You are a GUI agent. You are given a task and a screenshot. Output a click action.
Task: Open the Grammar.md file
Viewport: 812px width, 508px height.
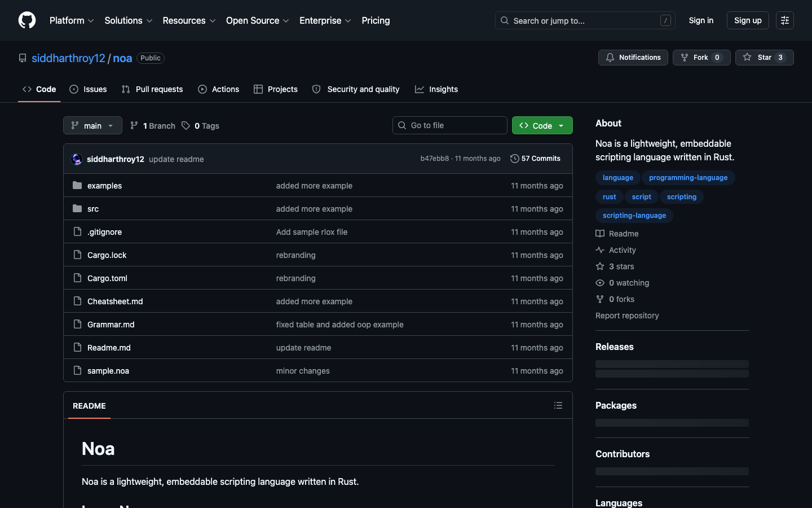point(111,325)
